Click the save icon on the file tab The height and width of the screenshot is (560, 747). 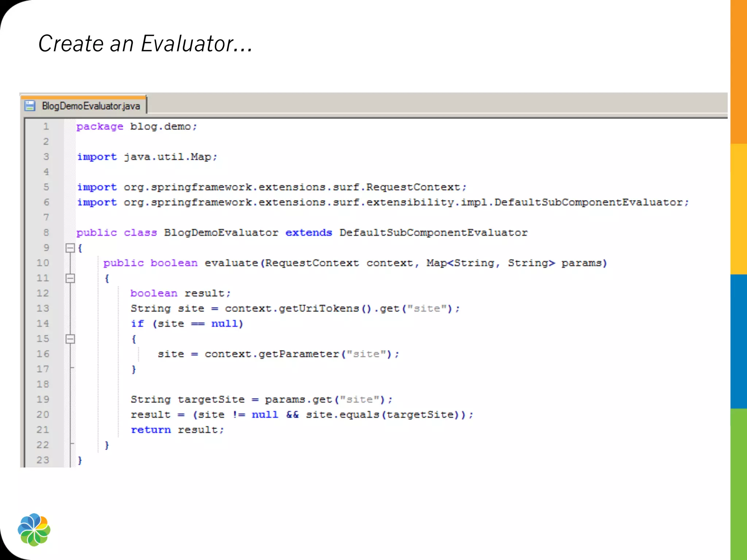30,106
